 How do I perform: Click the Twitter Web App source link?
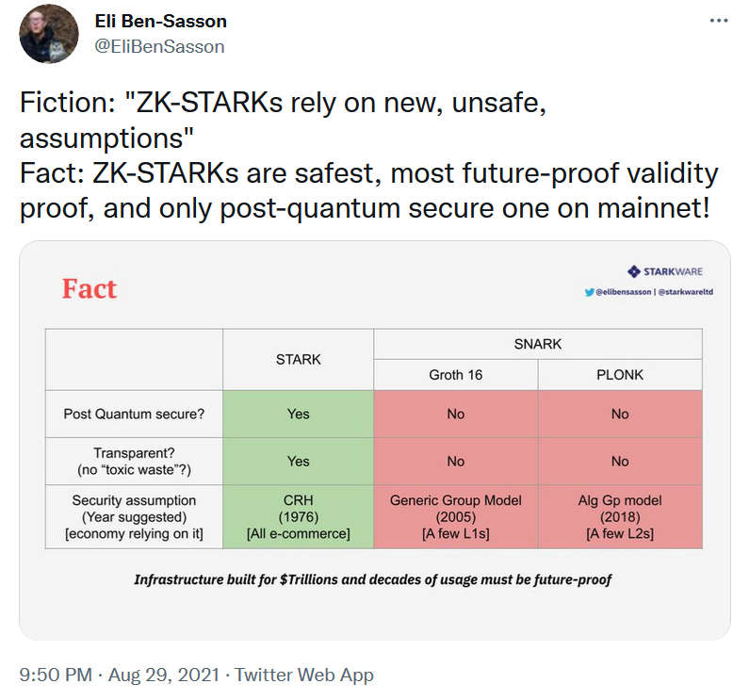(x=304, y=675)
